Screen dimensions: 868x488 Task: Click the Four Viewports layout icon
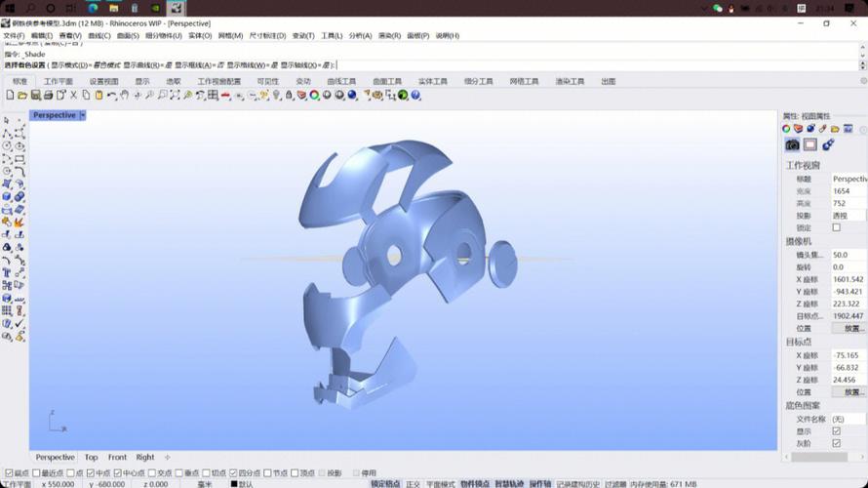(x=214, y=96)
